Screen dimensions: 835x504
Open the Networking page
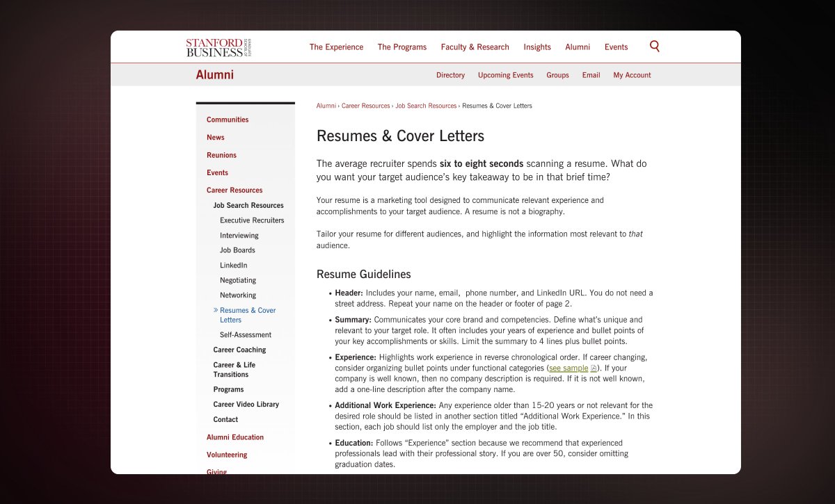238,295
